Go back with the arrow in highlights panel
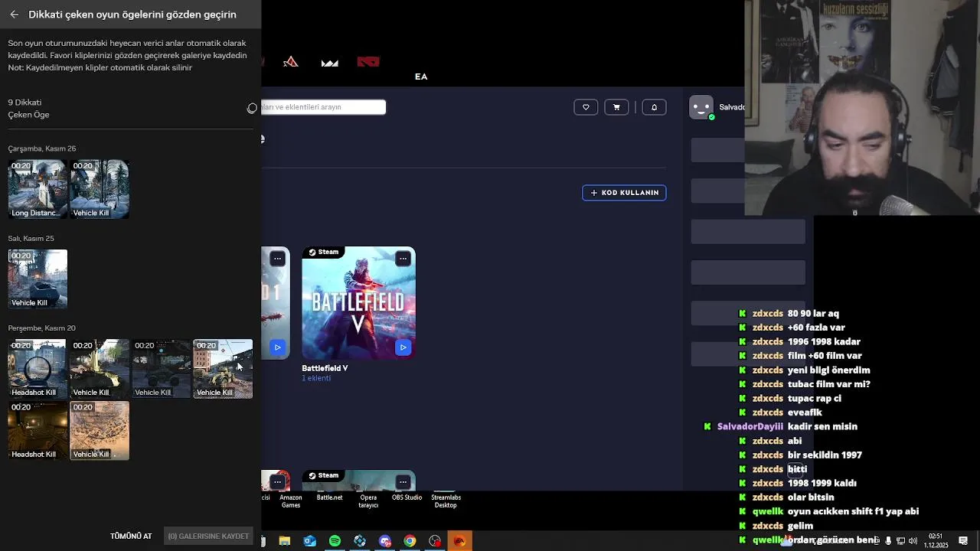 click(14, 15)
